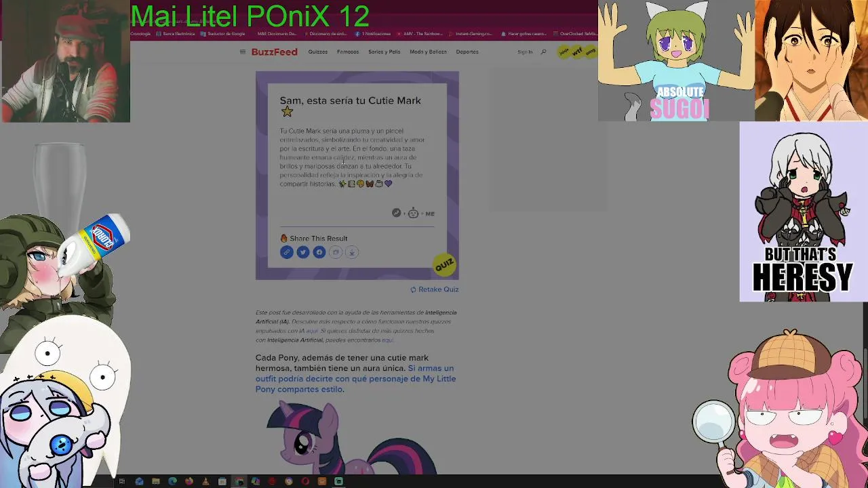This screenshot has height=488, width=868.
Task: Open the Thunderbird mail taskbar icon
Action: pyautogui.click(x=139, y=481)
